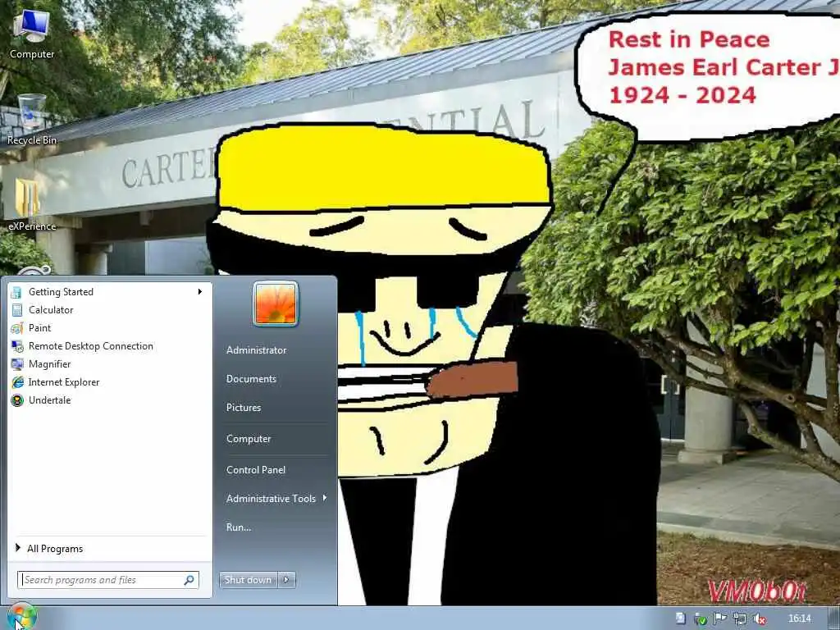Select the Recycle Bin desktop icon
The width and height of the screenshot is (840, 630).
point(32,120)
